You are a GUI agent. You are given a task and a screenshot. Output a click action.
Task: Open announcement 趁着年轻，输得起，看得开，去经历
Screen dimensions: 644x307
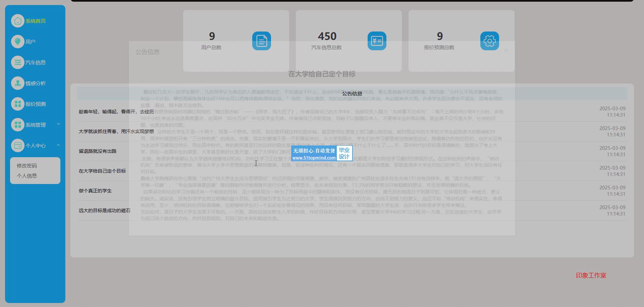tap(116, 112)
